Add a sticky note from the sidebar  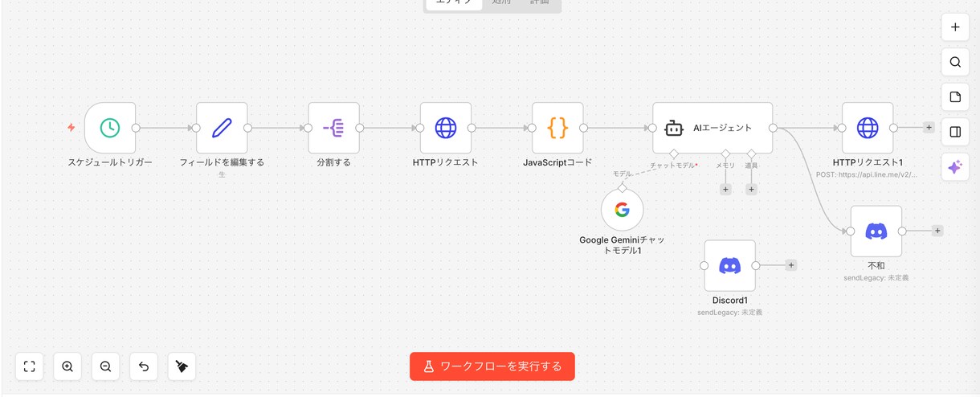click(955, 97)
